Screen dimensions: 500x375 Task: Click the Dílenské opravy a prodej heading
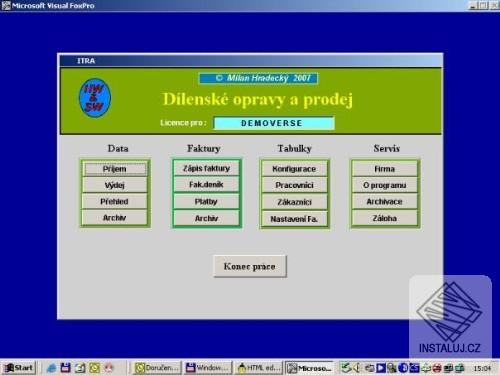(258, 100)
